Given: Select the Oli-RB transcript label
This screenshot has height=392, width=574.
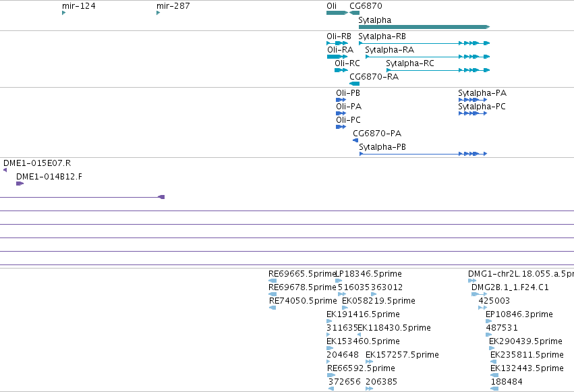Looking at the screenshot, I should 339,36.
